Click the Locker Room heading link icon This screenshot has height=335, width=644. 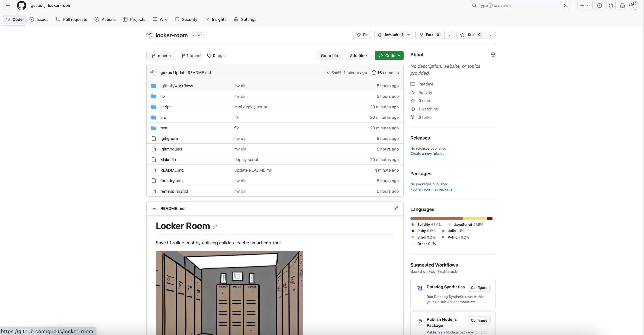click(x=215, y=226)
